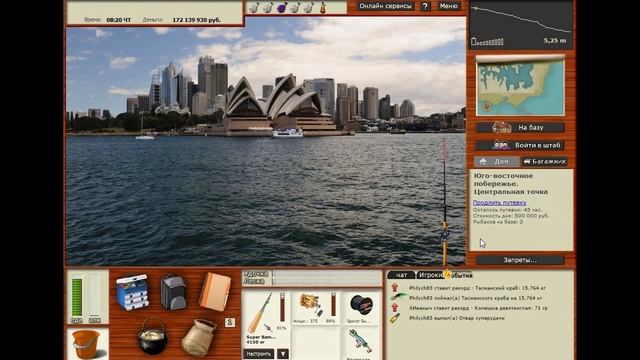This screenshot has width=640, height=360.
Task: Select the green lure bait slot
Action: pyautogui.click(x=360, y=341)
